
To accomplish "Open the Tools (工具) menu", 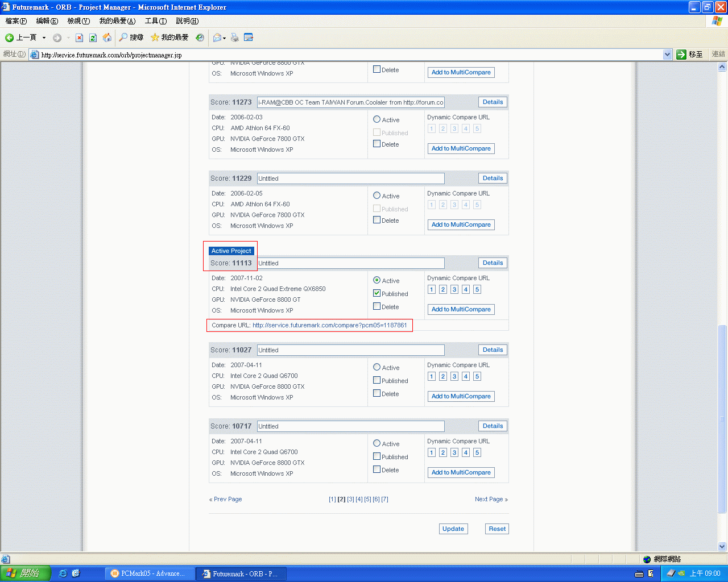I will pos(155,21).
